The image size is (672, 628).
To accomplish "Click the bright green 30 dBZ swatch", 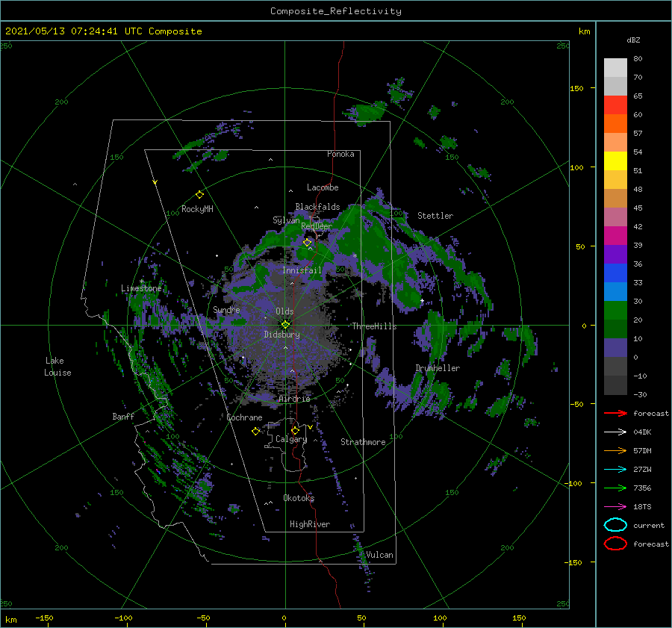I will [615, 310].
